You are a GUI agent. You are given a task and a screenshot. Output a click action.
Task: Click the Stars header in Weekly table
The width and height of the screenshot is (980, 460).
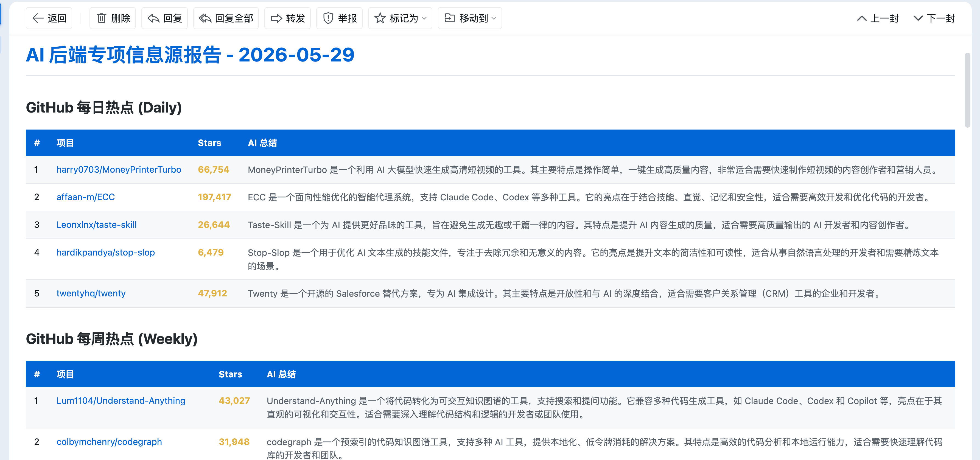pos(231,374)
